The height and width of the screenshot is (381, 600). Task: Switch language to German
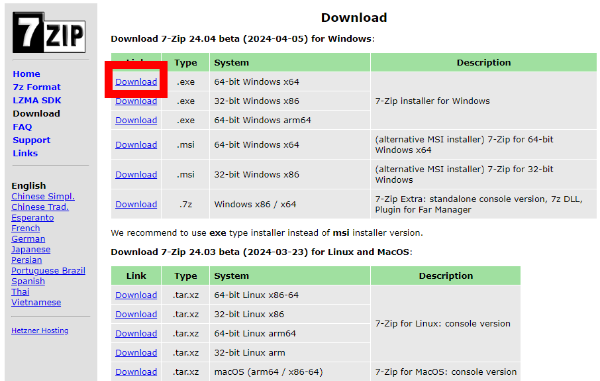pos(28,239)
